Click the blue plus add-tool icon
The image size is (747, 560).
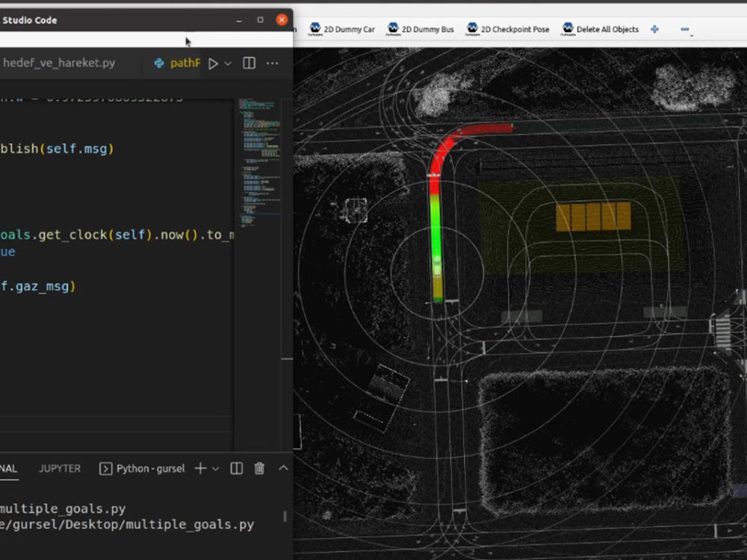coord(654,30)
